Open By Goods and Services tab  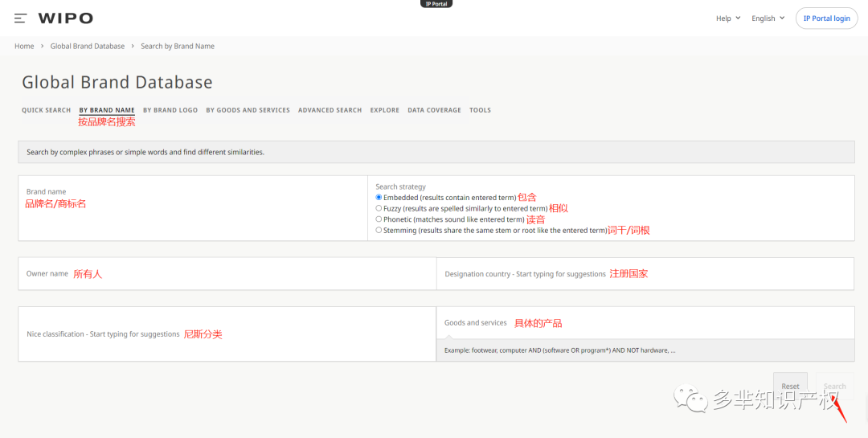[248, 110]
